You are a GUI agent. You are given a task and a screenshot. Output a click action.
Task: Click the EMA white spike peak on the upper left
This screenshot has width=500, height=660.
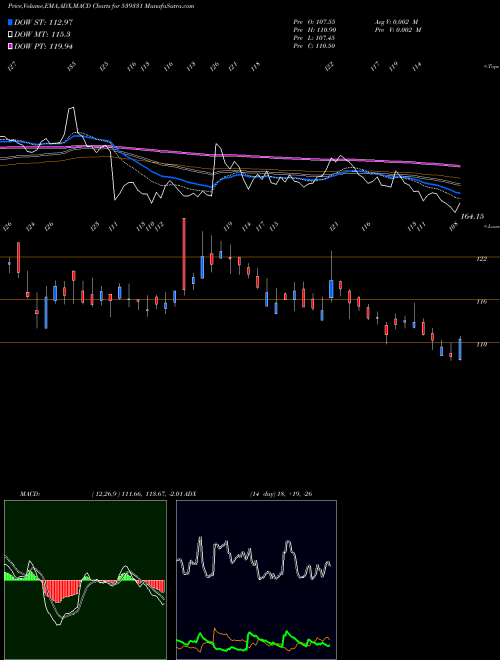pyautogui.click(x=72, y=109)
